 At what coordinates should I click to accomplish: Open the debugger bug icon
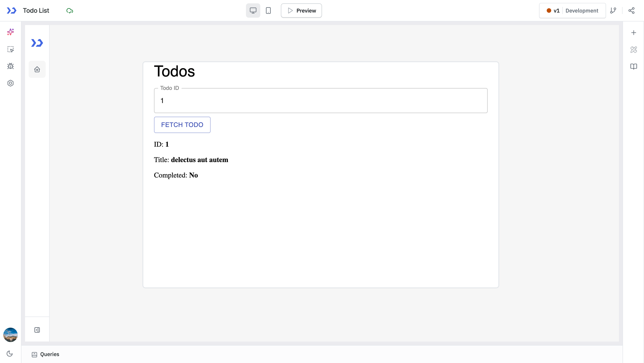coord(10,66)
